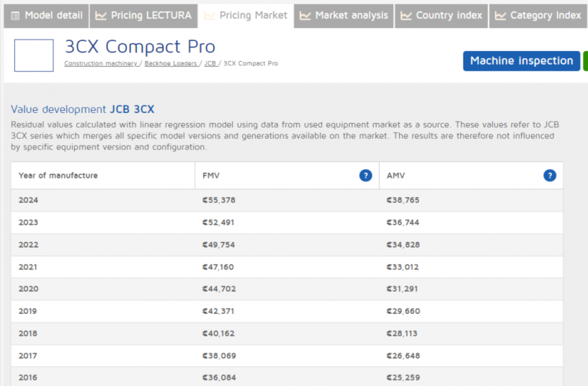
Task: Go to the Country index tab
Action: tap(442, 16)
